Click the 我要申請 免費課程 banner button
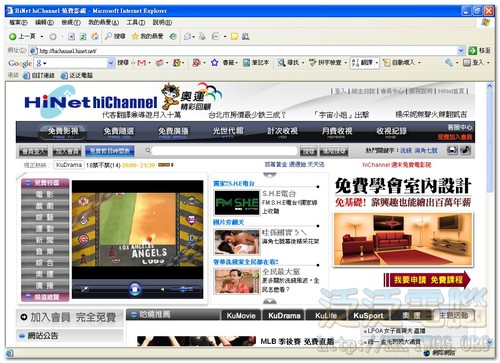The width and height of the screenshot is (500, 363). coord(427,280)
